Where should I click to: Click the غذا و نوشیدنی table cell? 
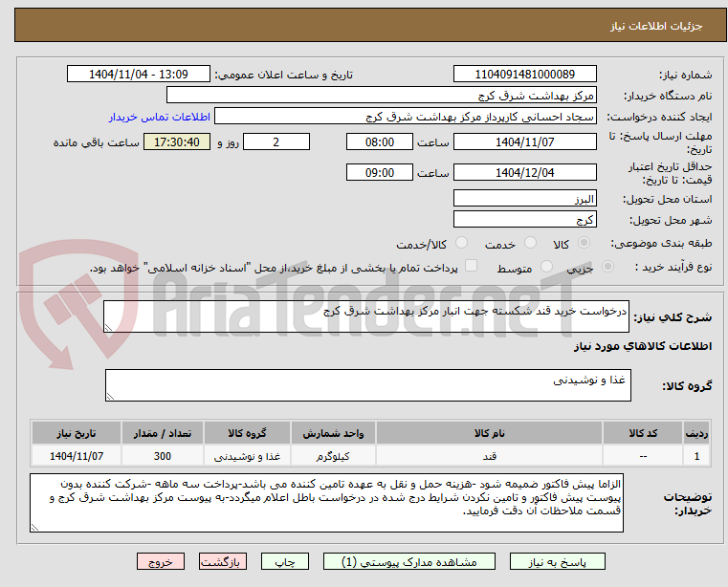(x=247, y=456)
